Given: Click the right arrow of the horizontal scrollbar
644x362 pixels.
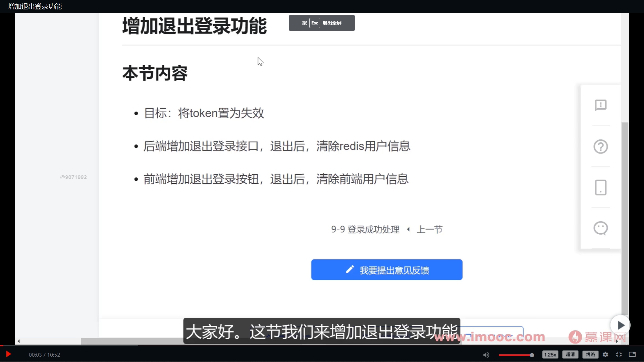Looking at the screenshot, I should 617,341.
